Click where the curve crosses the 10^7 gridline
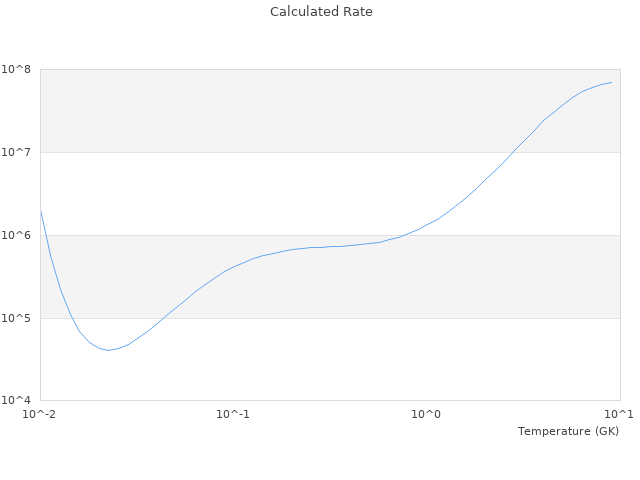This screenshot has width=640, height=480. pos(513,152)
